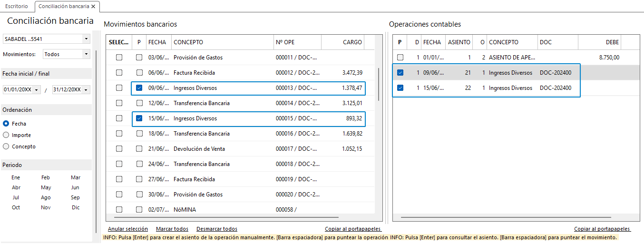Choose the Ene period

tap(16, 177)
